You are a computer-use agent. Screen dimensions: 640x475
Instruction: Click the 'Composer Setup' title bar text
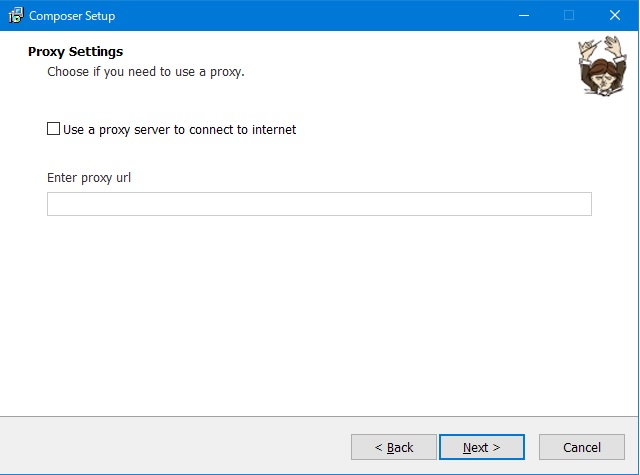coord(72,16)
